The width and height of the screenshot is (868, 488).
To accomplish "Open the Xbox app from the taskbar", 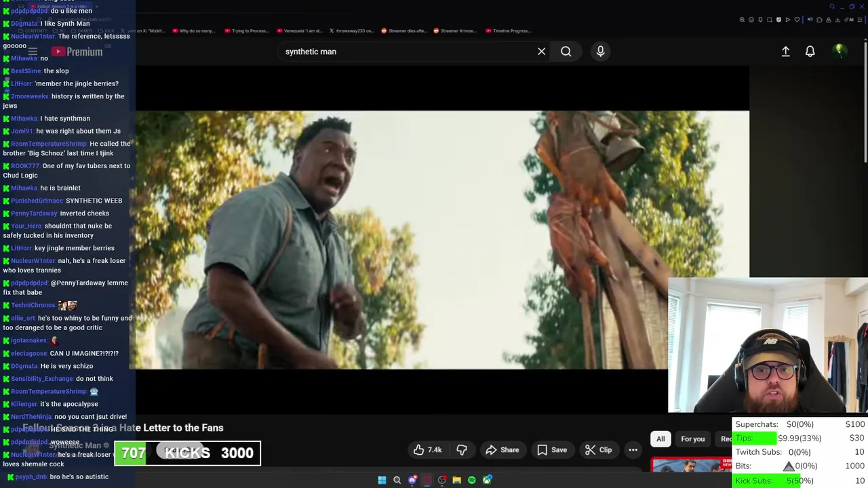I will (487, 480).
